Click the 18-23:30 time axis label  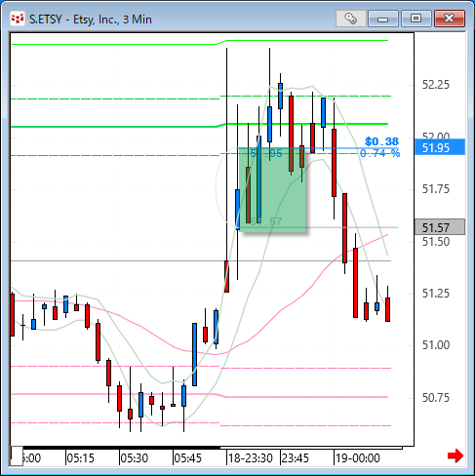251,458
